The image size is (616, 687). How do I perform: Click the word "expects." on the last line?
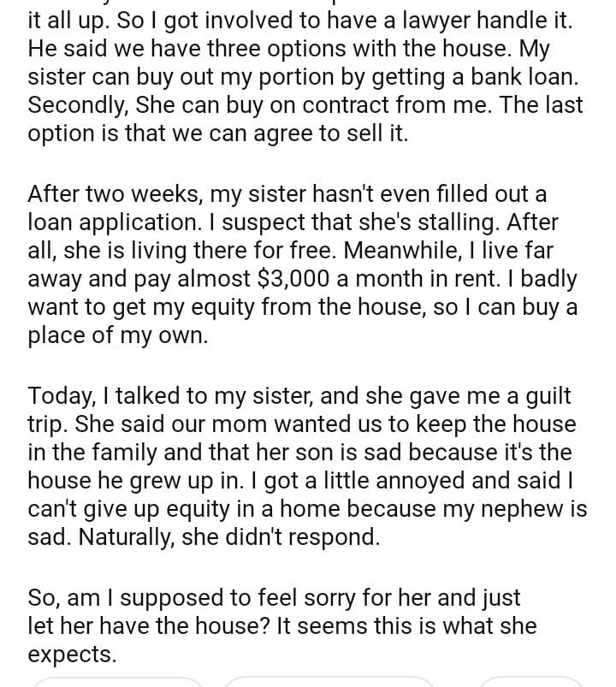point(72,654)
